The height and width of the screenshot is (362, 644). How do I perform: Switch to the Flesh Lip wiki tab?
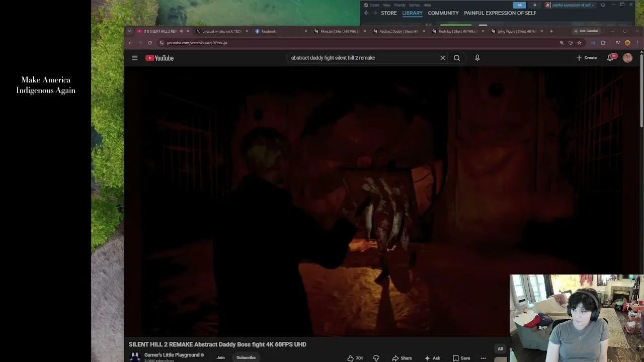[x=457, y=31]
